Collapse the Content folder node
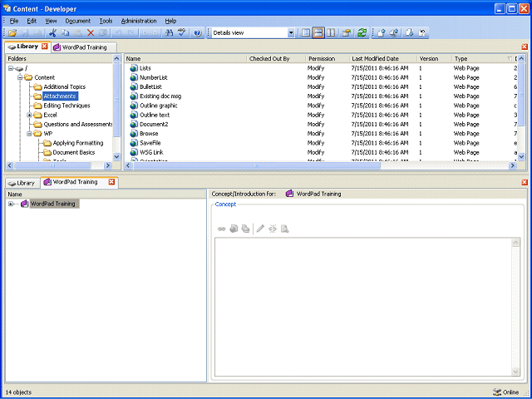The width and height of the screenshot is (532, 399). coord(20,77)
